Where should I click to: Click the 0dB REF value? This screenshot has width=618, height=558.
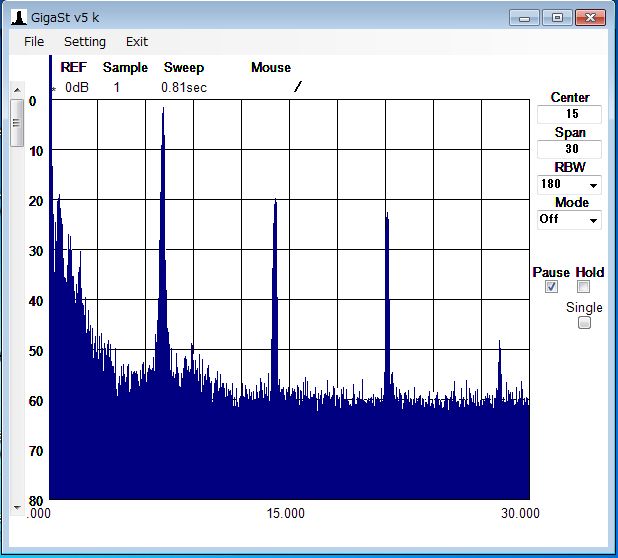pyautogui.click(x=77, y=87)
